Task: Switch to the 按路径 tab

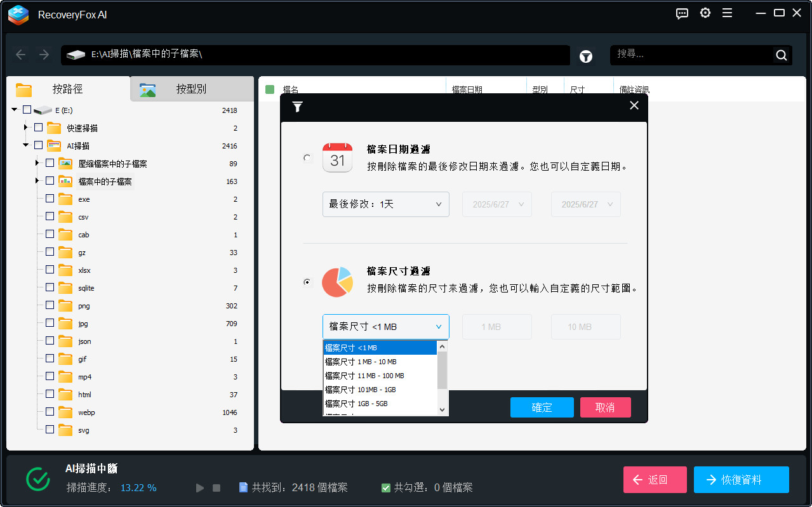Action: point(66,89)
